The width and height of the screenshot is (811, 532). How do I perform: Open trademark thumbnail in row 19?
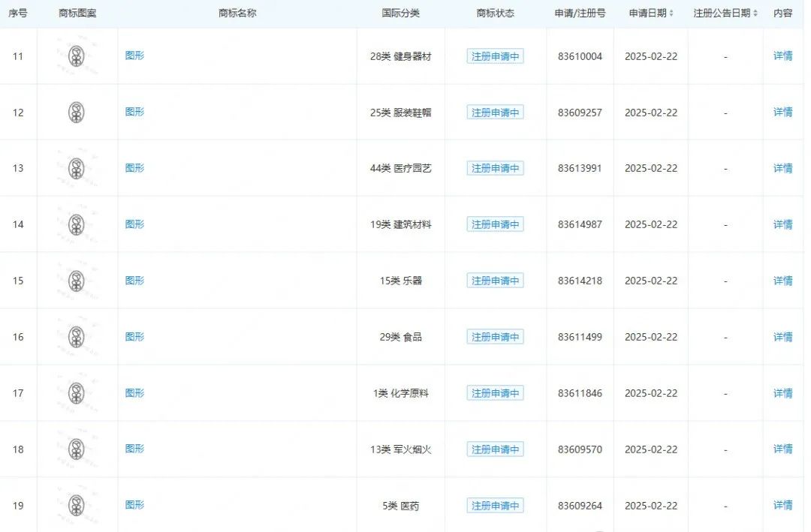[77, 505]
